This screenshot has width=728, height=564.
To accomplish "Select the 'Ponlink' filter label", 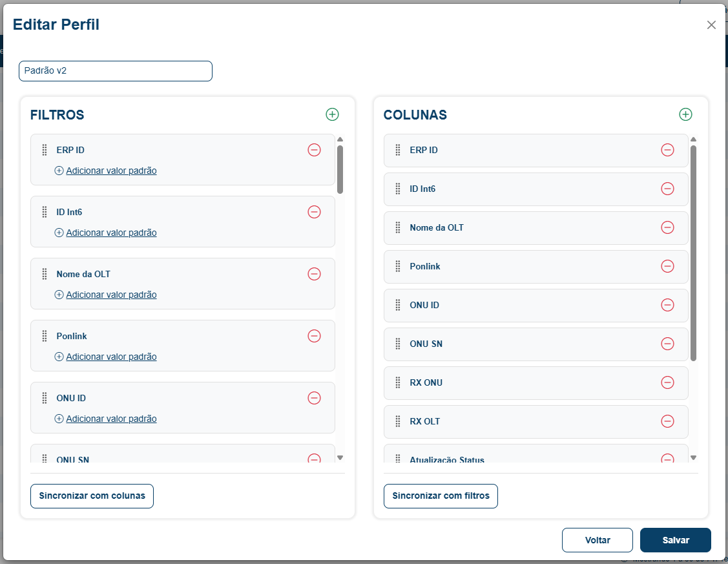I will coord(72,336).
